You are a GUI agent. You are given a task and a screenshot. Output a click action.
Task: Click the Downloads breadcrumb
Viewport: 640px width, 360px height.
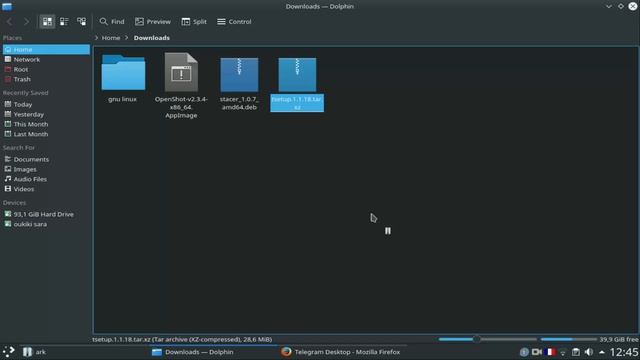point(151,38)
